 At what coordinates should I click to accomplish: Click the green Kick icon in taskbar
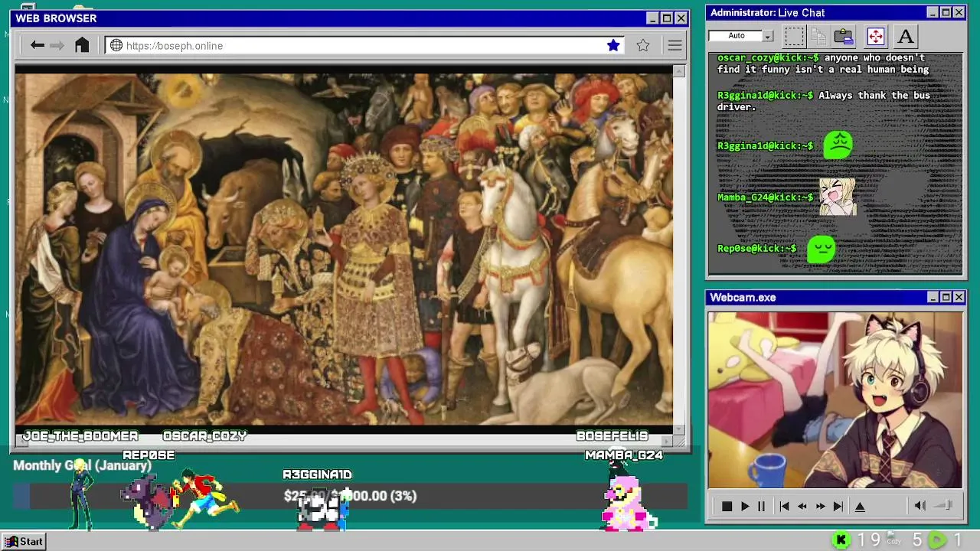tap(841, 540)
